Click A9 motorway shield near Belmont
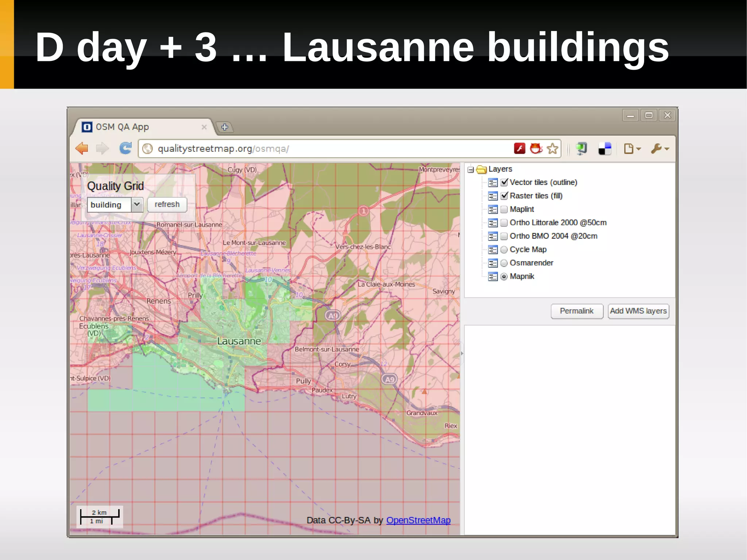 [x=333, y=316]
